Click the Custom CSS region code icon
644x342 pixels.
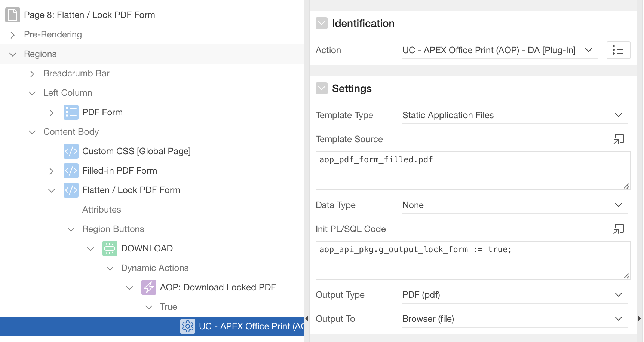[x=71, y=151]
